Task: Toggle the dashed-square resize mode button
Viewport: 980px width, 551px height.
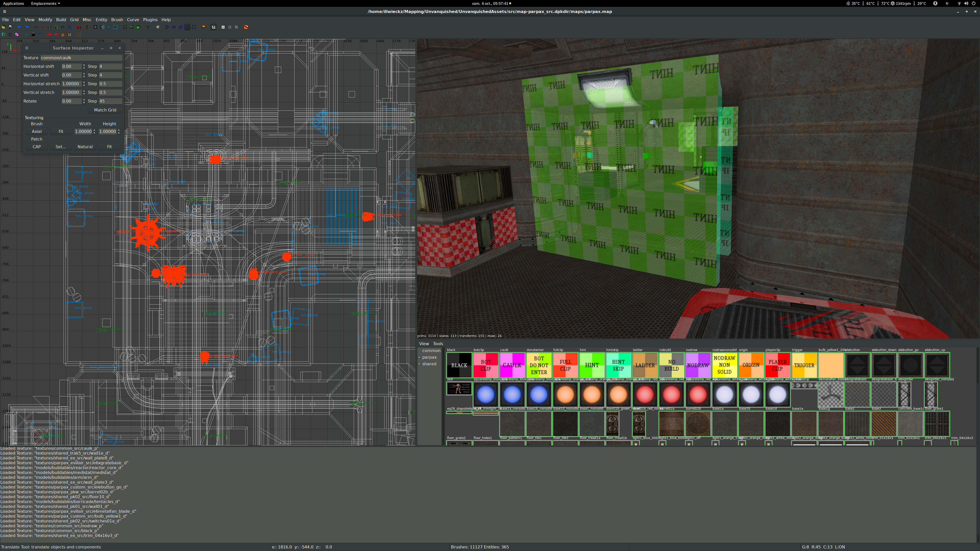Action: (x=188, y=27)
